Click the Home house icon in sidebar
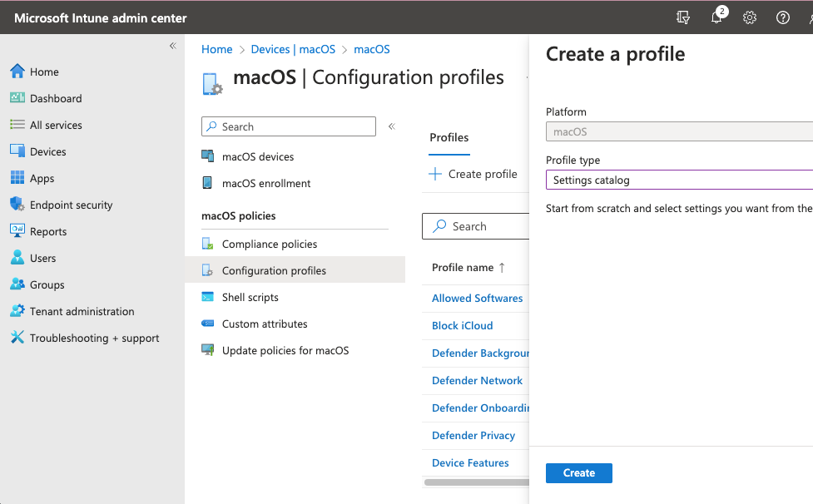 pyautogui.click(x=17, y=72)
